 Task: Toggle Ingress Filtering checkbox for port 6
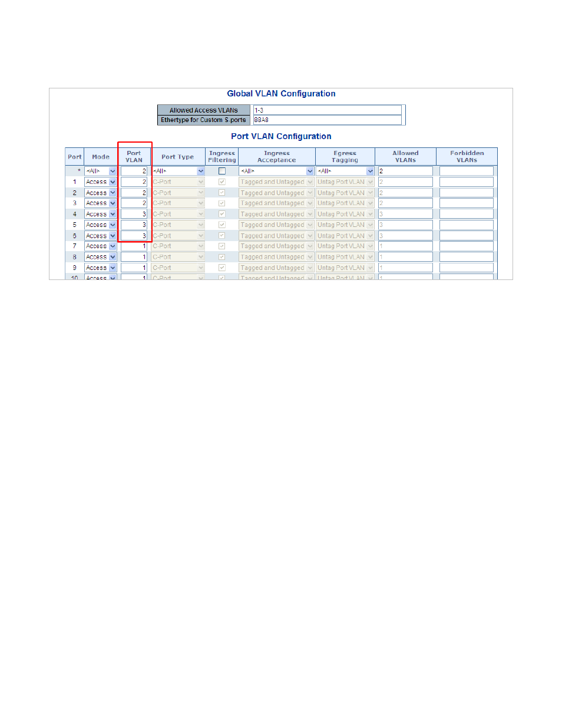pos(222,236)
